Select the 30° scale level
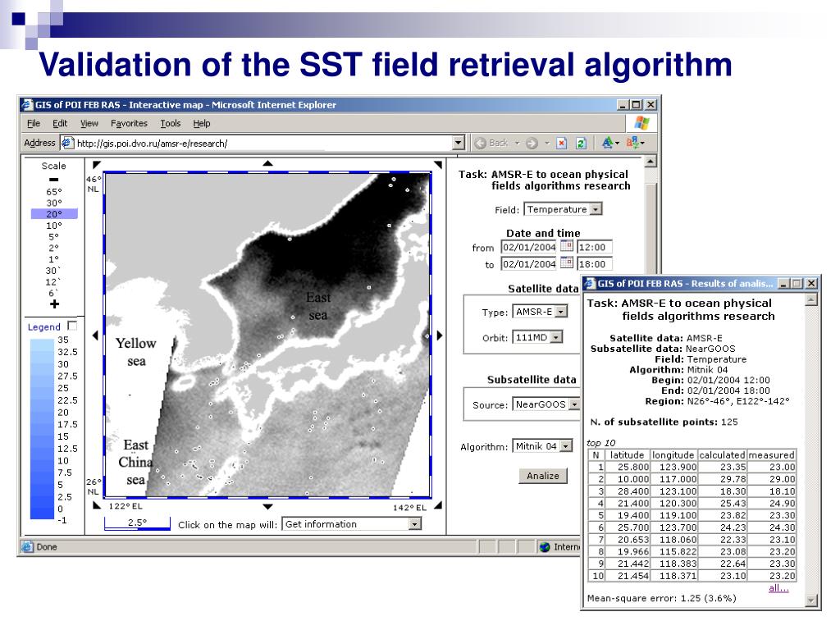 (x=54, y=203)
